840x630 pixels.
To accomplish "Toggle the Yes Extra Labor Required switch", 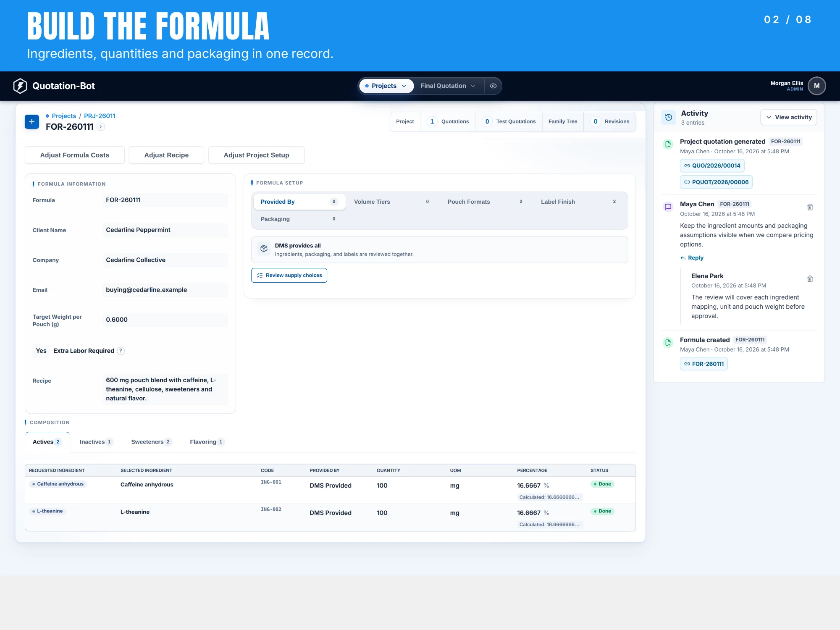I will [41, 351].
